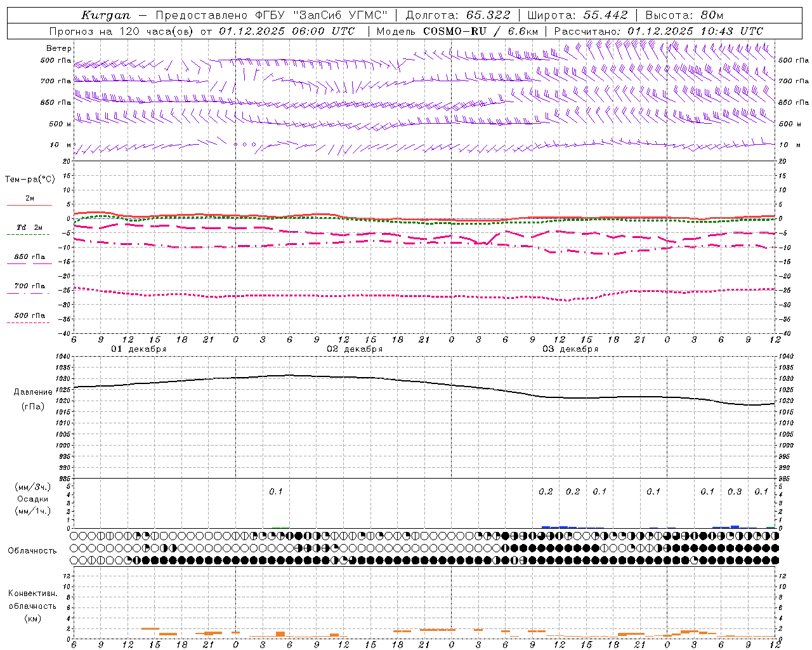This screenshot has height=650, width=812.
Task: Click the "(гПа)" pressure unit label
Action: (x=33, y=407)
